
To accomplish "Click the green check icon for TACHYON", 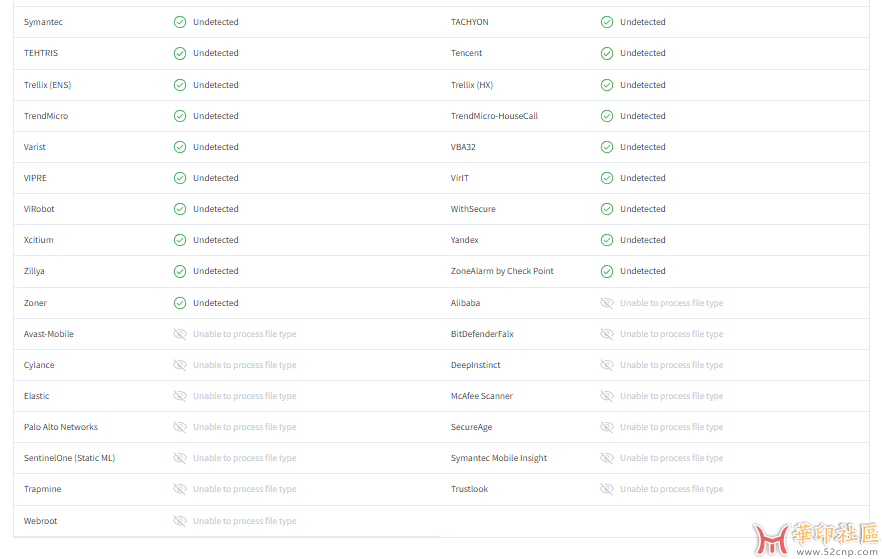I will [x=606, y=22].
